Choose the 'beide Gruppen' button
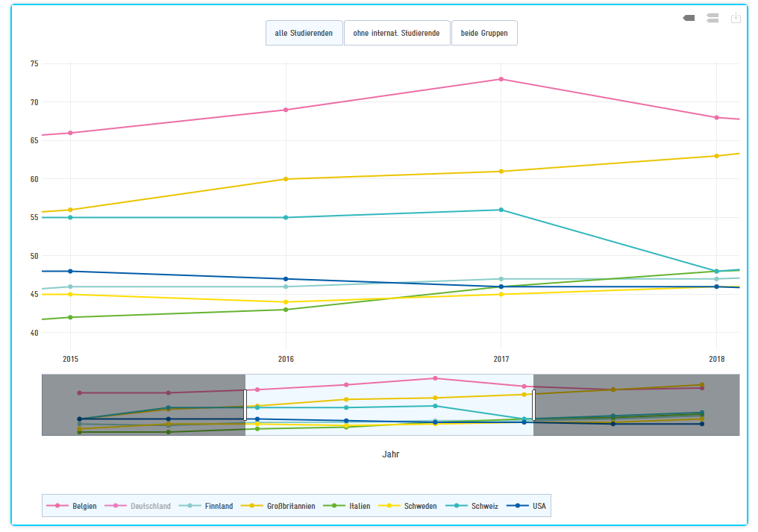 tap(484, 33)
